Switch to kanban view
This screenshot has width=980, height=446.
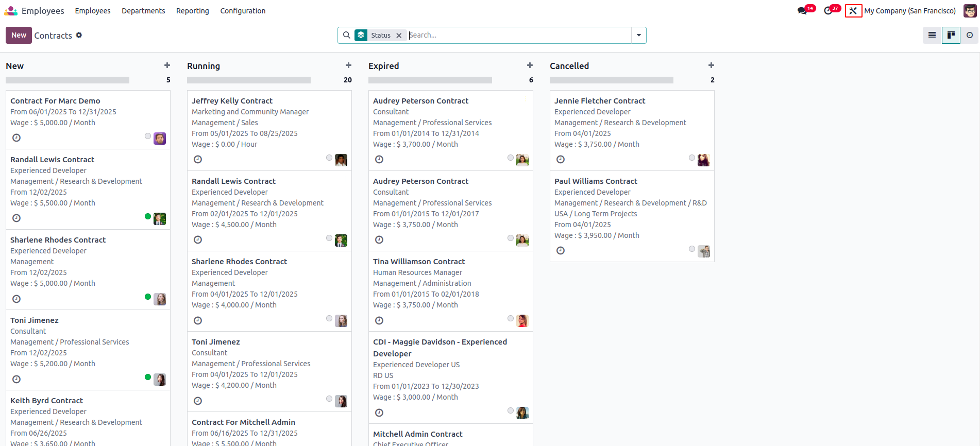(951, 35)
